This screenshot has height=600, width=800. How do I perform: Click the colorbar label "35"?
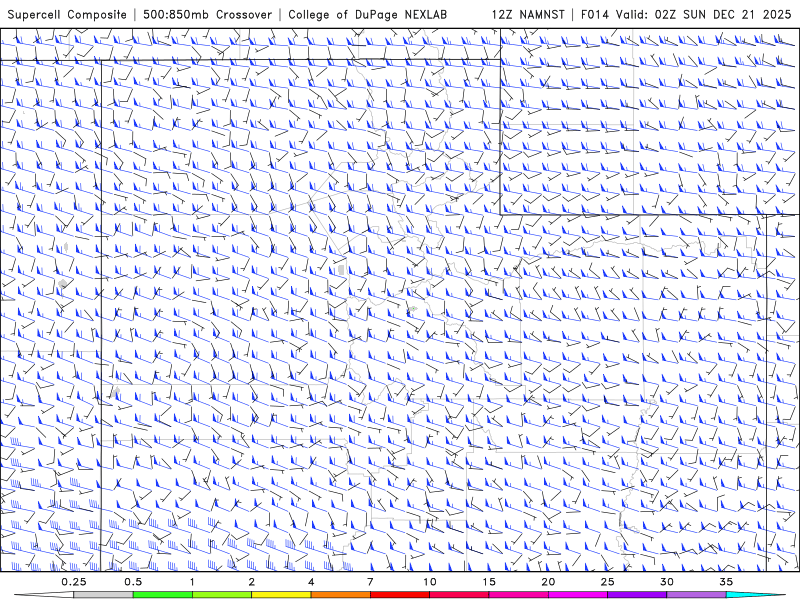point(727,582)
